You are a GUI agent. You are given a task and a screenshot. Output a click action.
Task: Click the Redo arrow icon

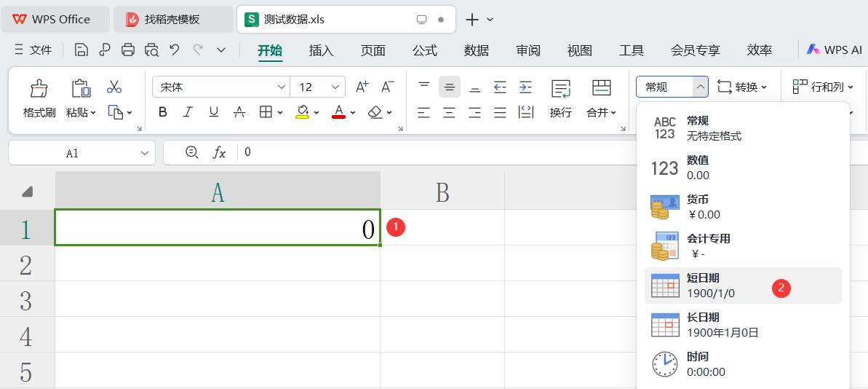click(x=198, y=50)
